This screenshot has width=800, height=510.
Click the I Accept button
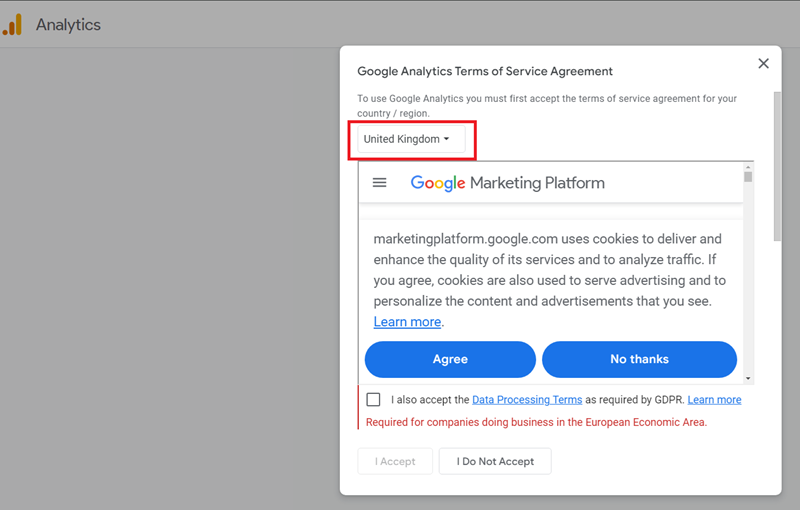point(395,461)
